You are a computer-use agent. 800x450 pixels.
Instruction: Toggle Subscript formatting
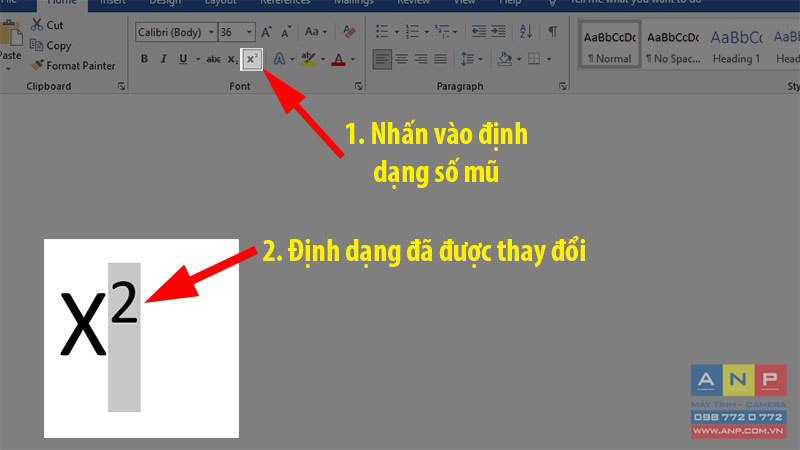pos(233,59)
